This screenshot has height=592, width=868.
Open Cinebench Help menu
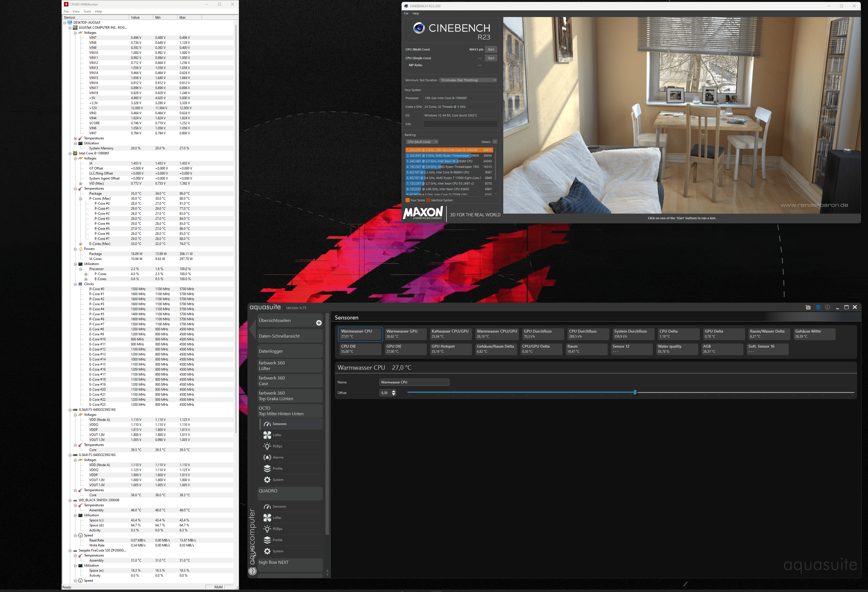[x=415, y=13]
